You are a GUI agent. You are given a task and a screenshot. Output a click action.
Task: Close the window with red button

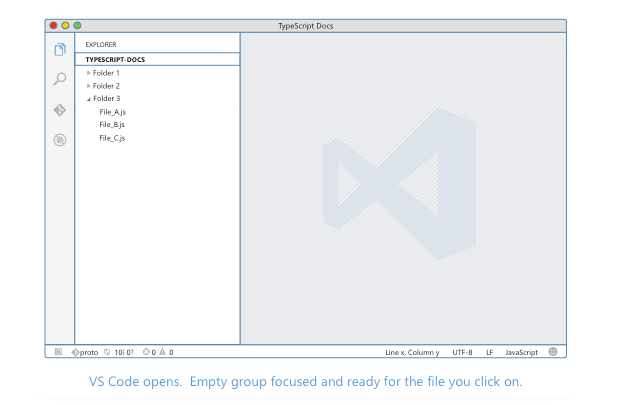(53, 26)
